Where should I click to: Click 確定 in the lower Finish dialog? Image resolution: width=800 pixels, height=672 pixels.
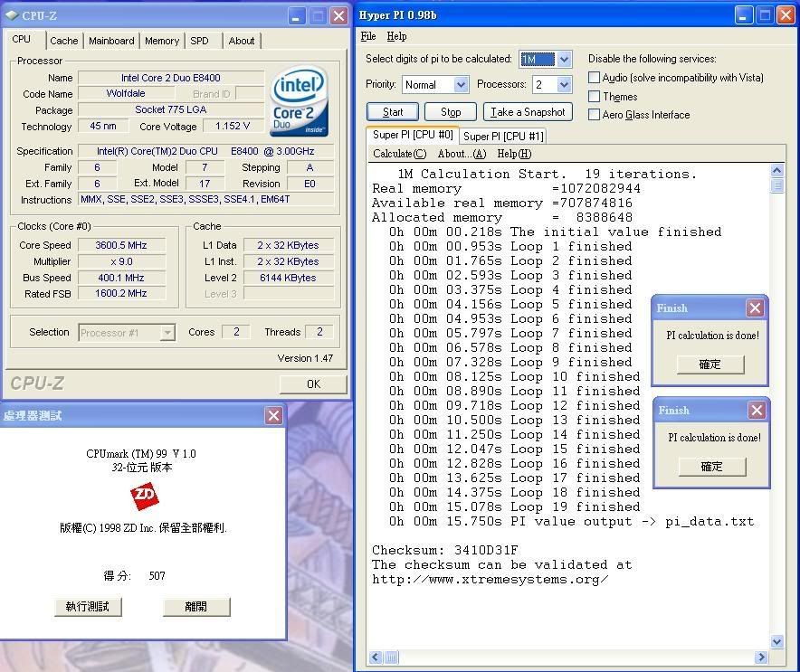pyautogui.click(x=711, y=466)
